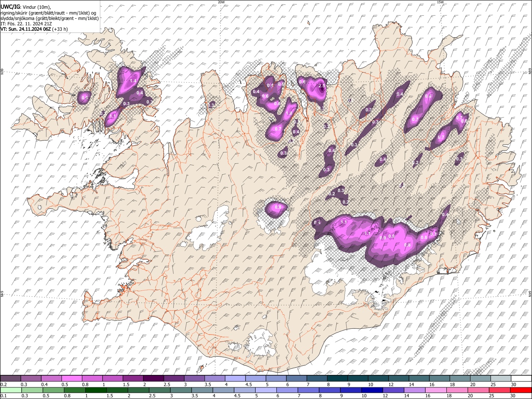Pick the dark navy blue swatch labeled 10
Image resolution: width=532 pixels, height=399 pixels.
pos(372,390)
